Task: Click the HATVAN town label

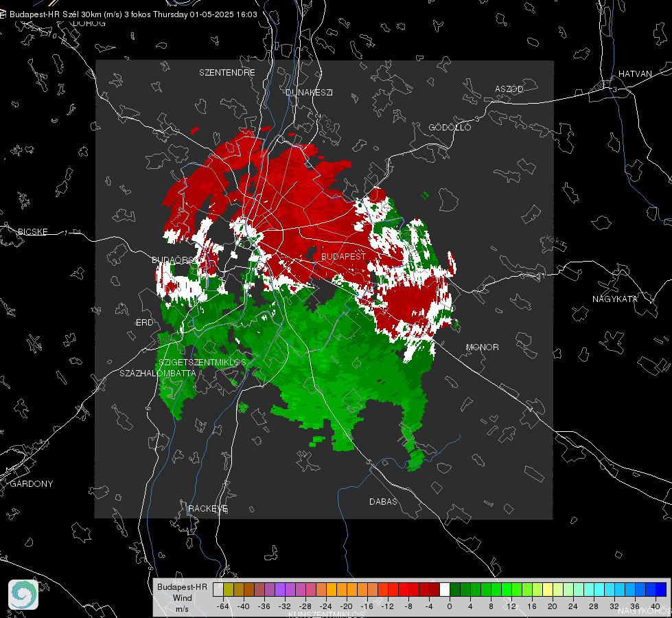Action: click(x=635, y=74)
